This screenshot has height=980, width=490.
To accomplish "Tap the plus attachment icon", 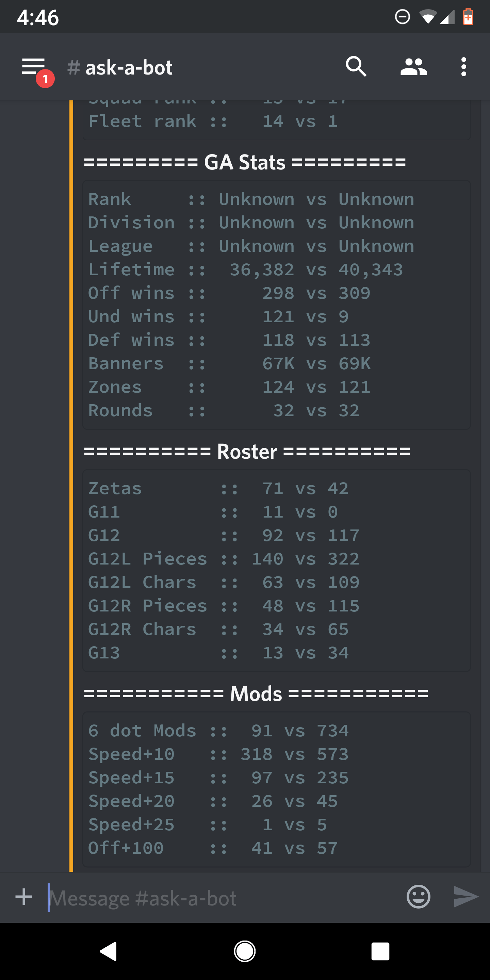I will [23, 898].
